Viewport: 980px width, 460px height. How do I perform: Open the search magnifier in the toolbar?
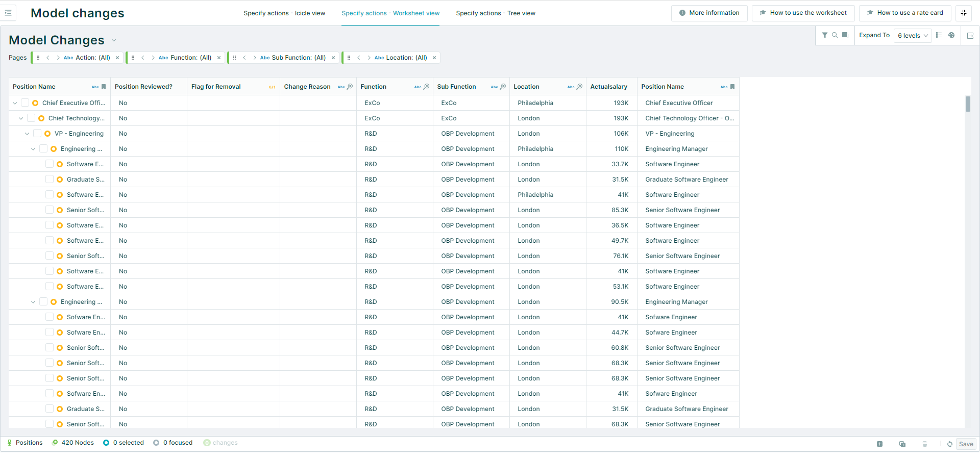tap(835, 35)
